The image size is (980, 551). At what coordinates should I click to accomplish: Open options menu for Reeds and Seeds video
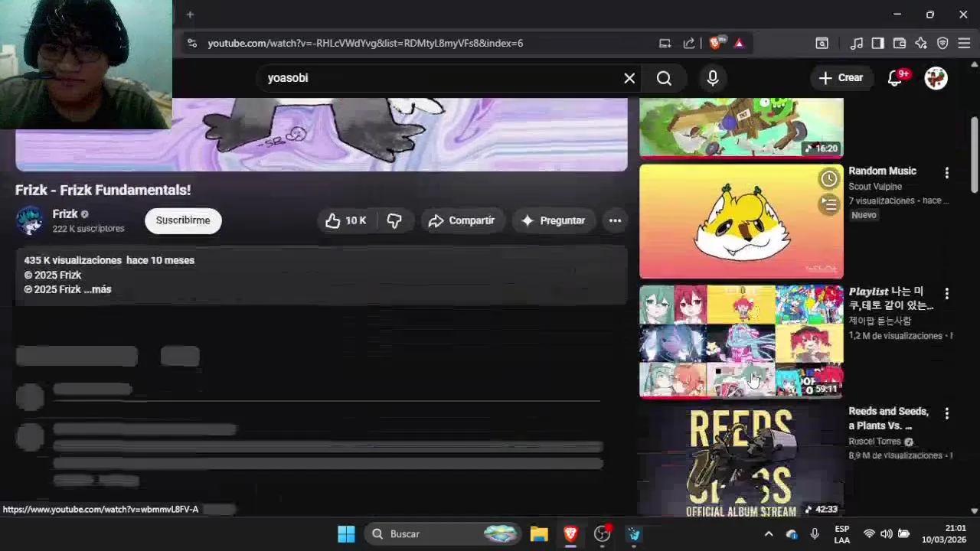pos(947,413)
